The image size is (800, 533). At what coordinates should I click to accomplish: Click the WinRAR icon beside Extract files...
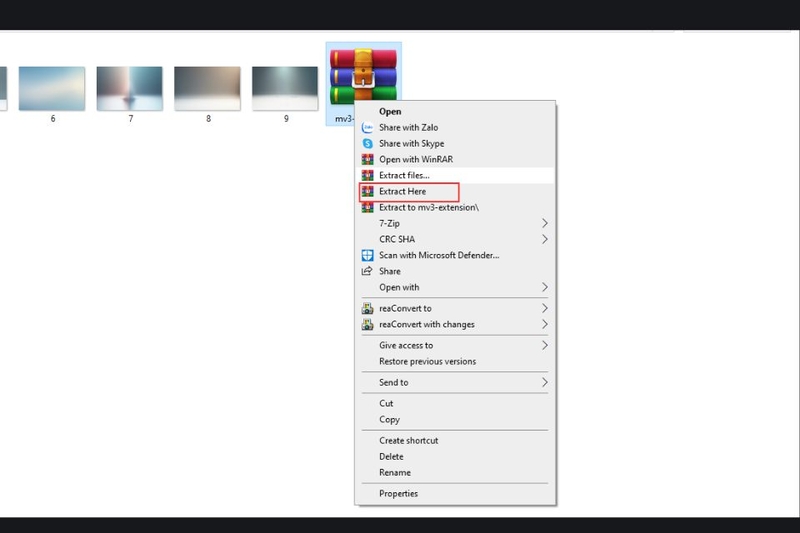coord(367,175)
